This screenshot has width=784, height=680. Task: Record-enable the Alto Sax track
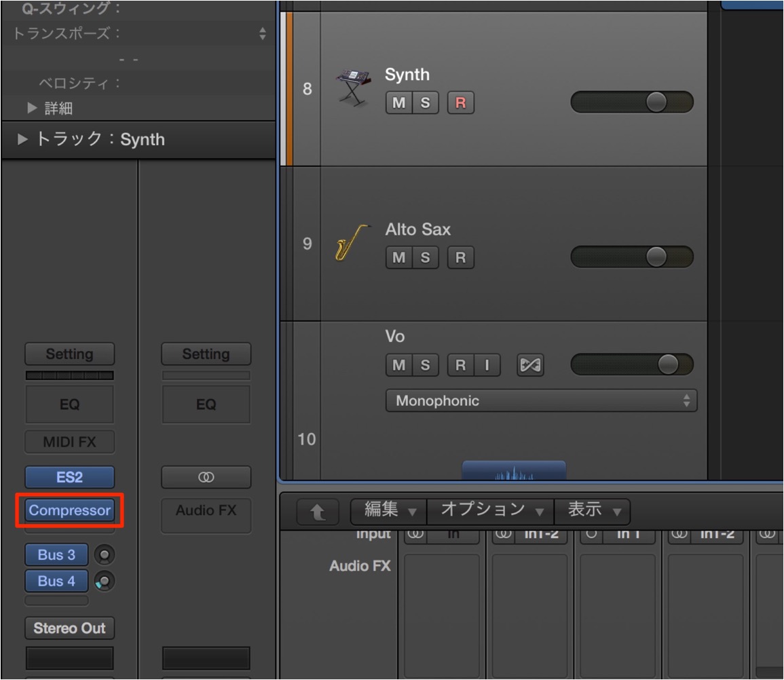pyautogui.click(x=460, y=257)
